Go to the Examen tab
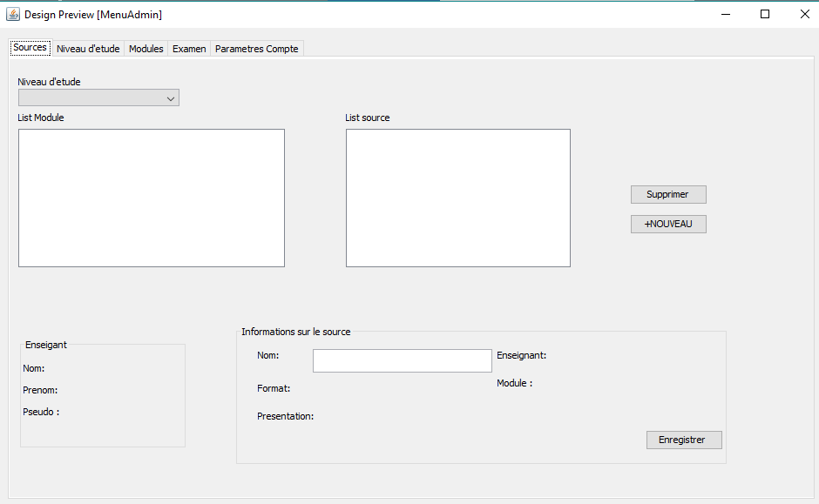 [189, 49]
